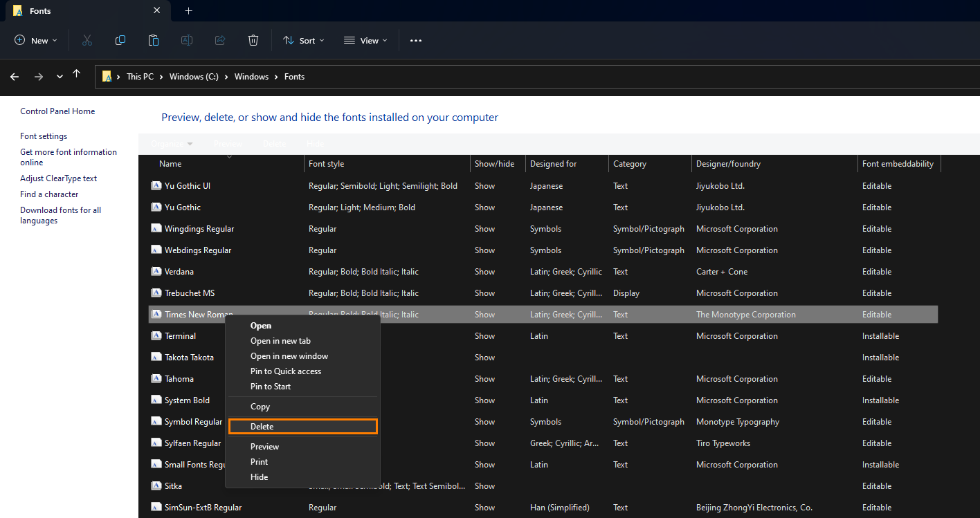The image size is (980, 518).
Task: Click the fonts folder icon in address bar
Action: coord(107,77)
